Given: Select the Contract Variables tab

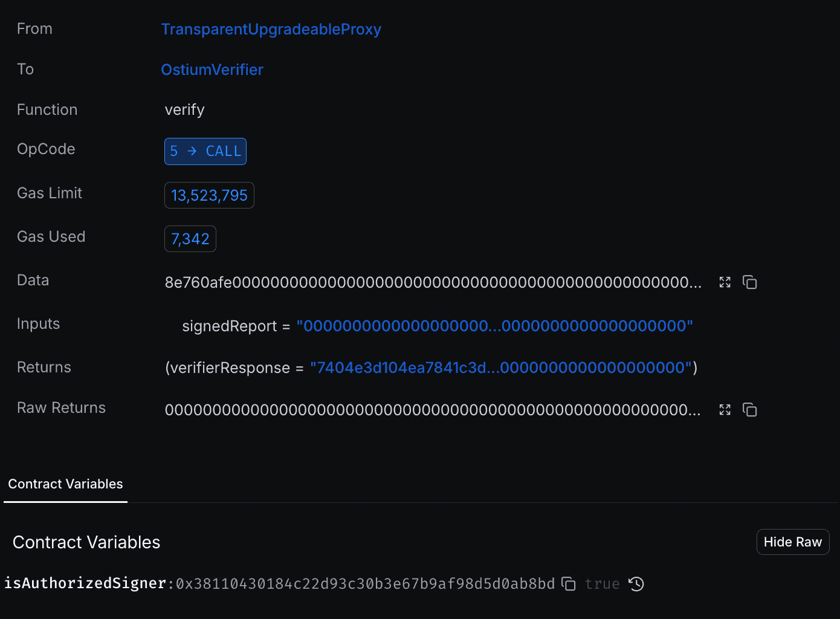Looking at the screenshot, I should (65, 484).
